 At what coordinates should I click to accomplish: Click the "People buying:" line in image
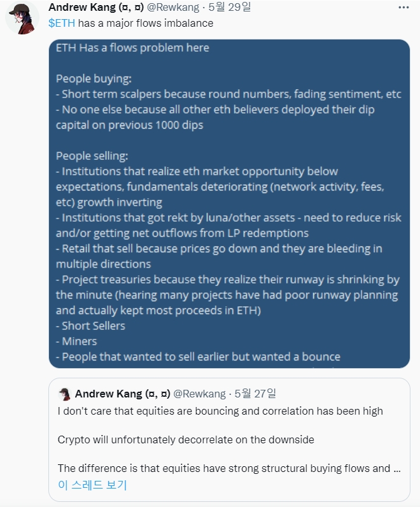94,79
